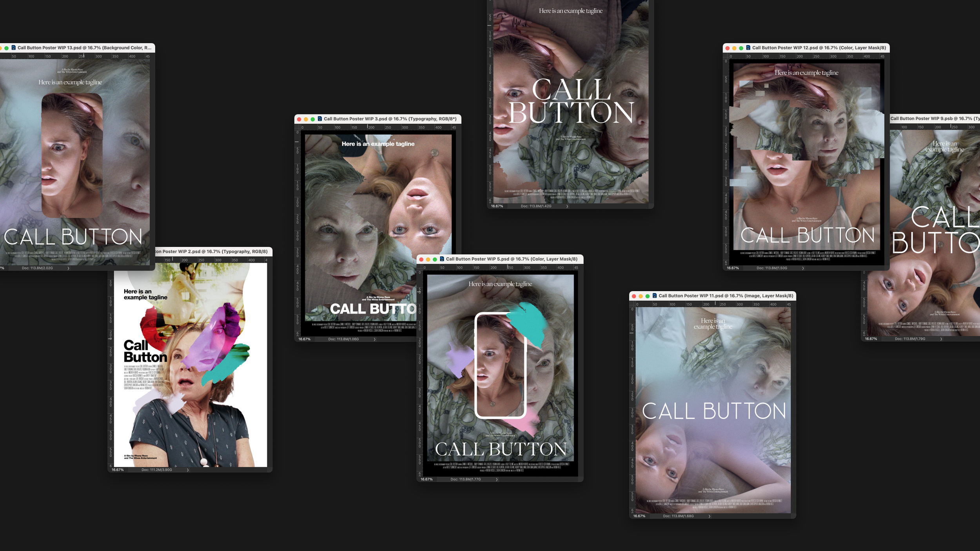Click the Photoshop file icon in WIP 5's title bar
The height and width of the screenshot is (551, 980).
click(442, 259)
